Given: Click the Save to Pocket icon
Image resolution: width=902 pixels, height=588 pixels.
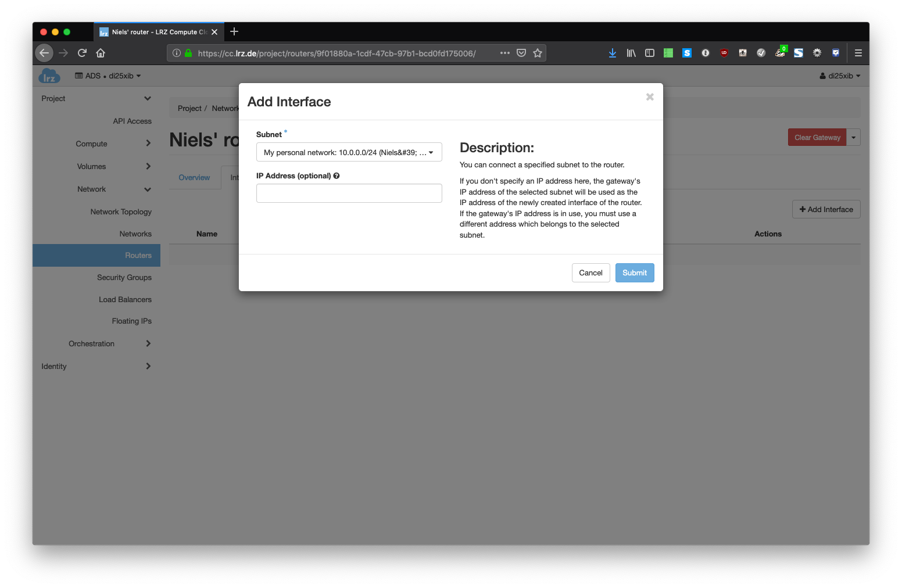Looking at the screenshot, I should 521,53.
